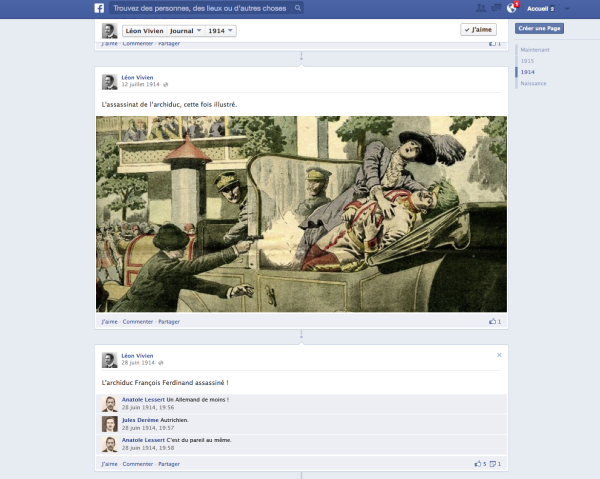Screen dimensions: 600x479
Task: Open the 1914 year dropdown
Action: point(220,31)
